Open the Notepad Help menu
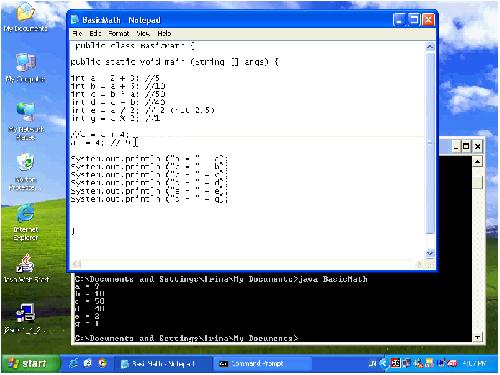This screenshot has height=375, width=500. pos(164,33)
